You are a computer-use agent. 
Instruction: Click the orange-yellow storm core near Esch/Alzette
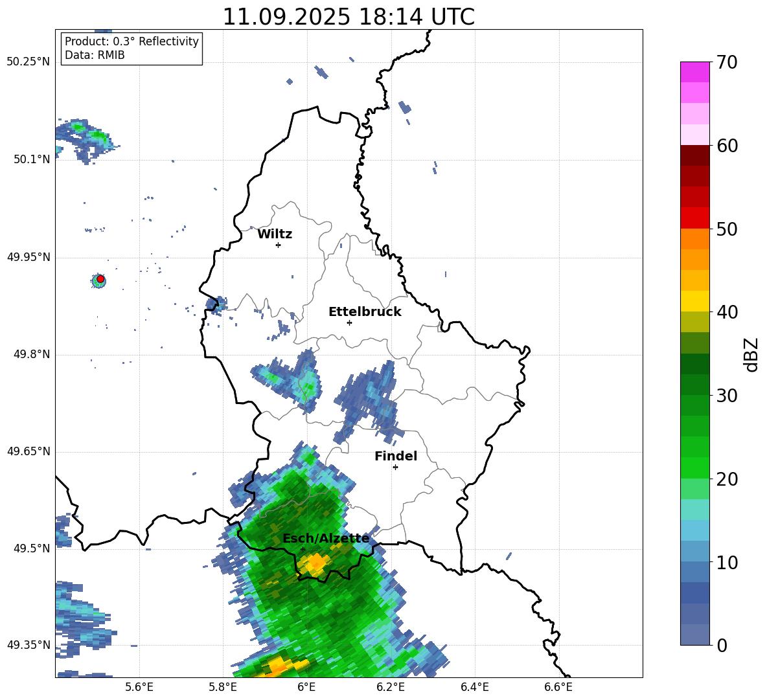[315, 563]
